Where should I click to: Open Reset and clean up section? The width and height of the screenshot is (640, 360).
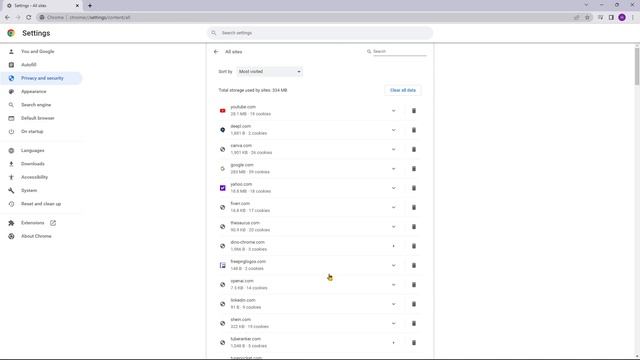pyautogui.click(x=41, y=204)
